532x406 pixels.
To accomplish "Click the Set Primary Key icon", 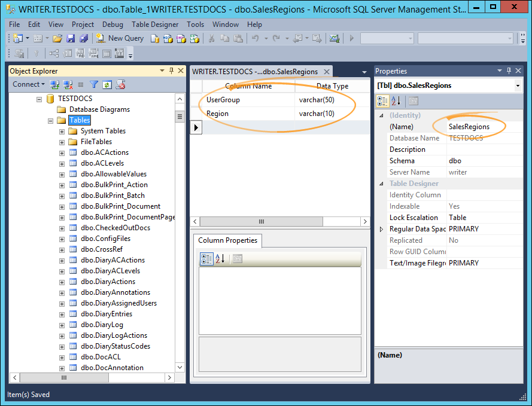I will (x=37, y=54).
